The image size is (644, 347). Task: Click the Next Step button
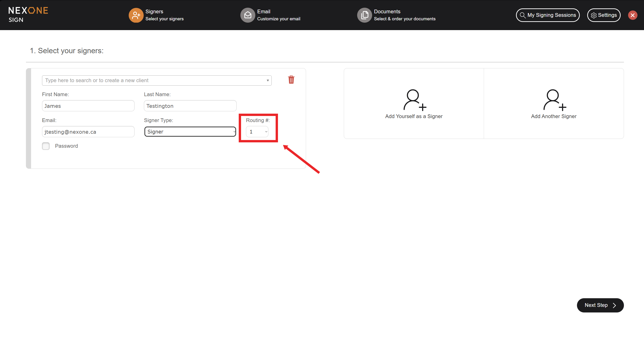[x=600, y=305]
